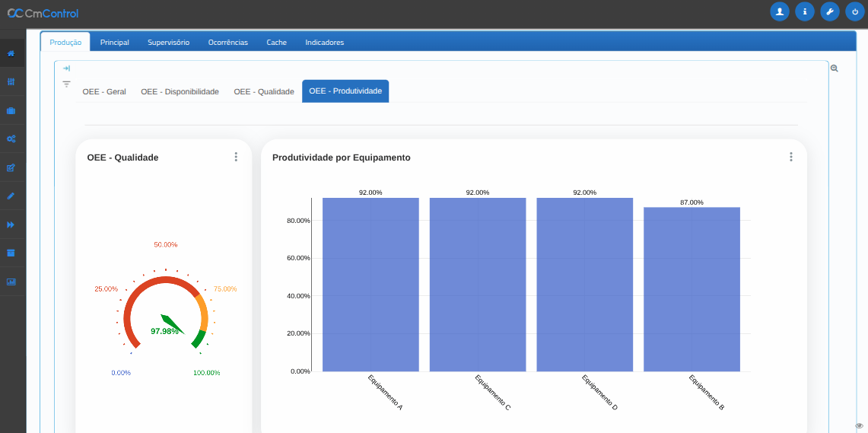Switch to the Supervisório tab
868x433 pixels.
pos(168,43)
